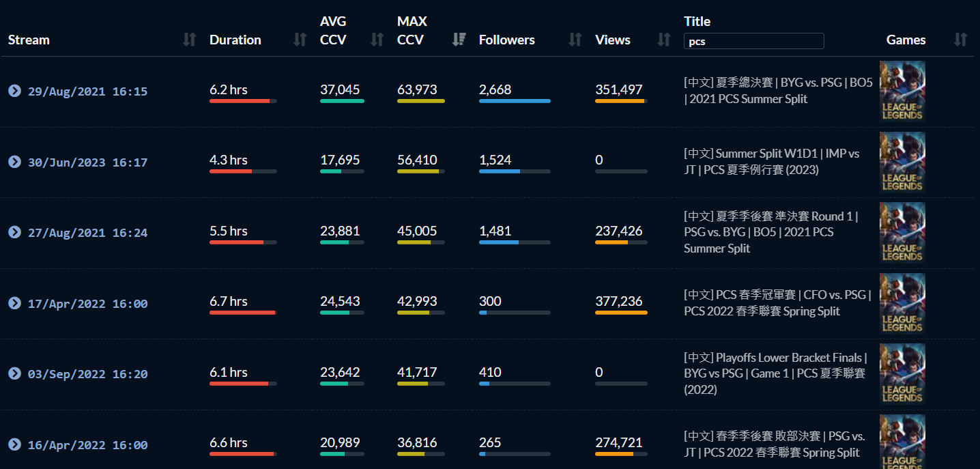The image size is (980, 469).
Task: Click the Title filter box containing 'pcs'
Action: click(754, 41)
